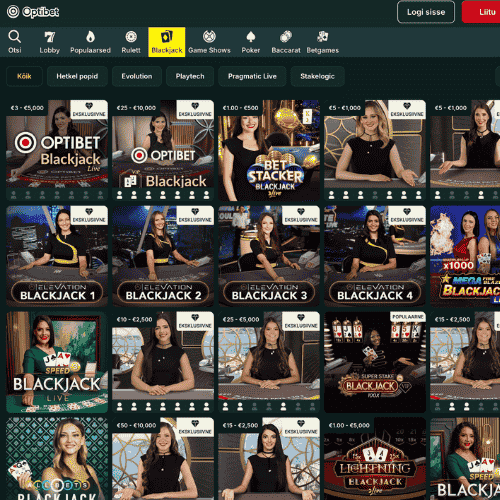This screenshot has height=500, width=500.
Task: Open Super Stake Blackjack VIP tile
Action: pyautogui.click(x=375, y=362)
